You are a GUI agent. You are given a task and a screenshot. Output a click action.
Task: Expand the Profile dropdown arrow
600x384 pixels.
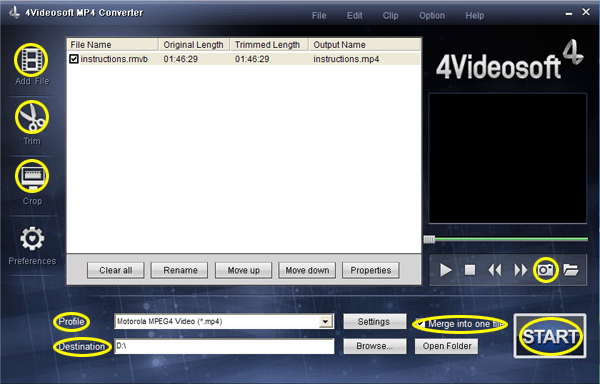click(x=326, y=322)
